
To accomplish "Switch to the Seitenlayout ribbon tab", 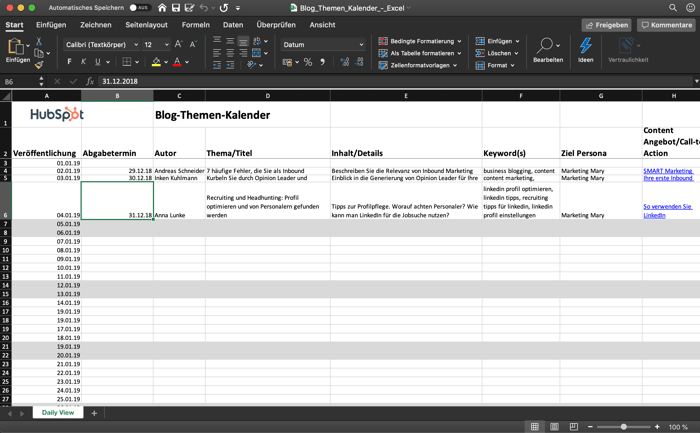I will [x=146, y=25].
